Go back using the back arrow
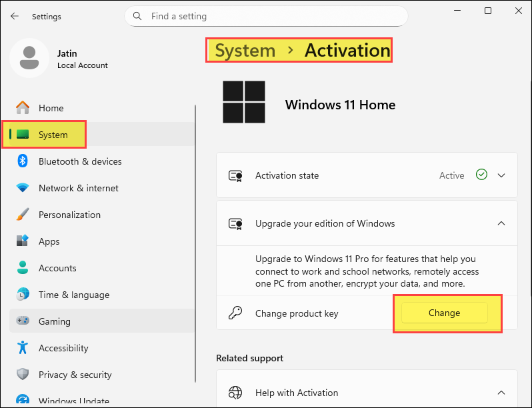 [15, 16]
